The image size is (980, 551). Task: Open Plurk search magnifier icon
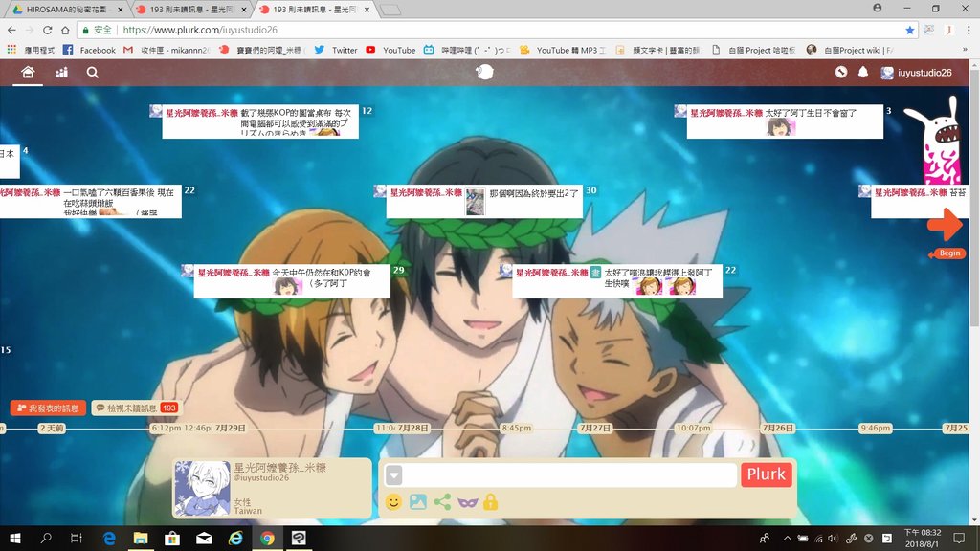coord(93,73)
